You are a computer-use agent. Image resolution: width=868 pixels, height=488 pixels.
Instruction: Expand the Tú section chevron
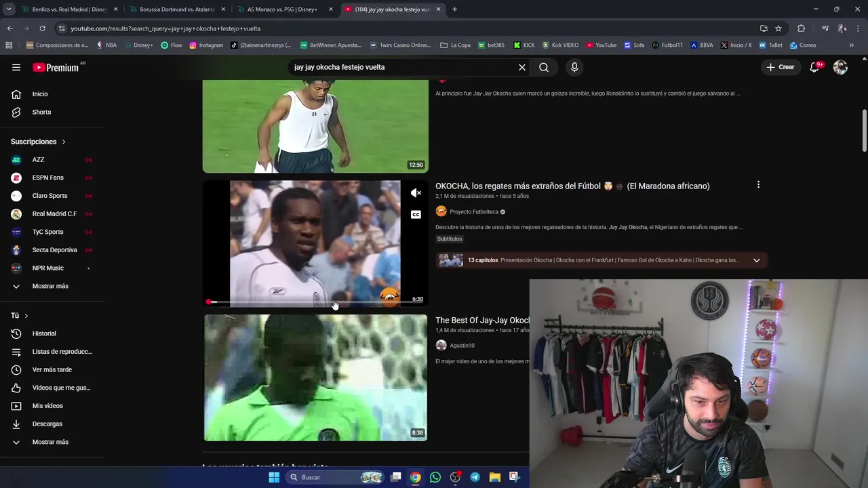(26, 316)
